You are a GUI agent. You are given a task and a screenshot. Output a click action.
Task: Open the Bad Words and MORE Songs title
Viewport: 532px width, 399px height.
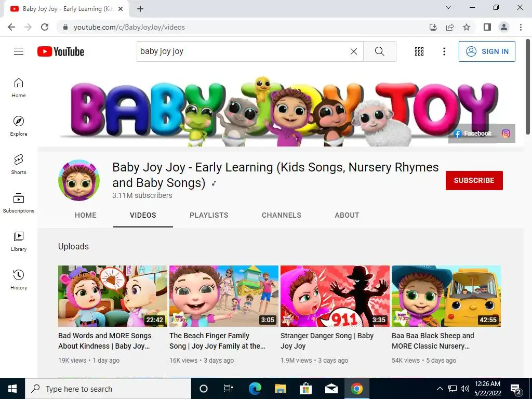[x=105, y=341]
